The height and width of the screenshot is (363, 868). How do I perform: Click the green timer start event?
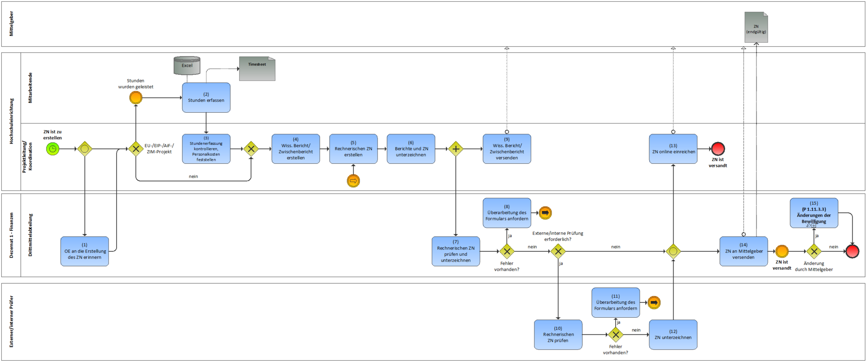point(52,149)
